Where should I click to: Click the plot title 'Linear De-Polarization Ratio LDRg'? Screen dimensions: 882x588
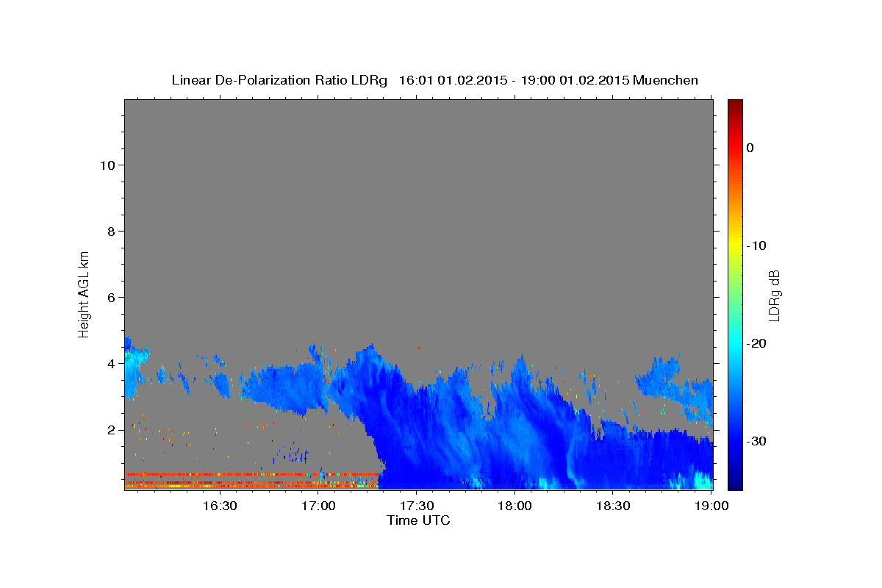[x=279, y=80]
